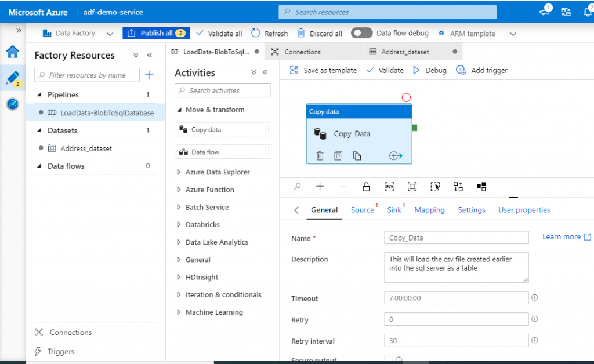Screen dimensions: 594x364
Task: Select the LoadData-BlobToSqlDatabase pipeline
Action: 96,113
